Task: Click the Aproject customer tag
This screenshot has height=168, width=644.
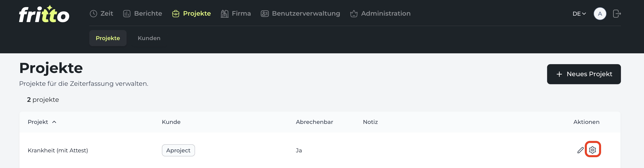Action: click(x=178, y=150)
